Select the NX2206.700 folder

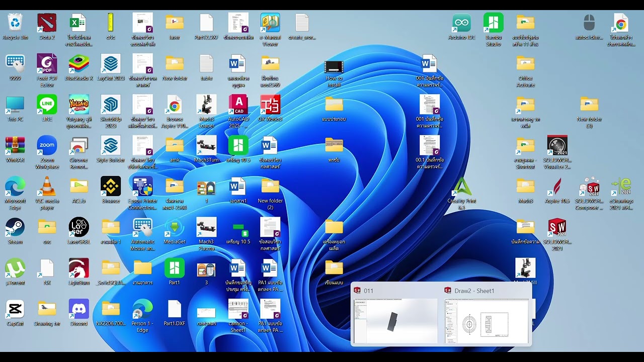[111, 313]
